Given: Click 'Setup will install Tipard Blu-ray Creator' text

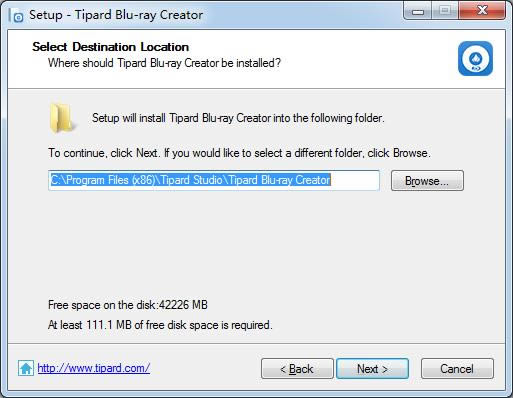Looking at the screenshot, I should [x=238, y=118].
